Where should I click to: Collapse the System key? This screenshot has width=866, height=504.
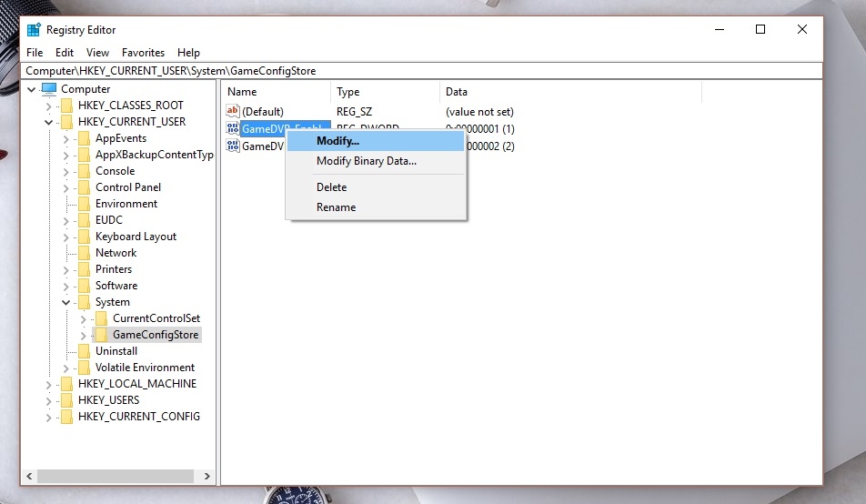coord(65,302)
